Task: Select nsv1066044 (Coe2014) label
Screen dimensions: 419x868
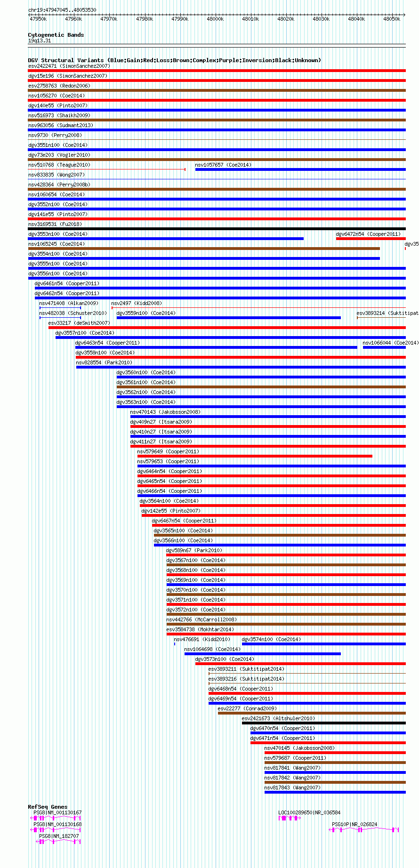Action: pos(390,343)
